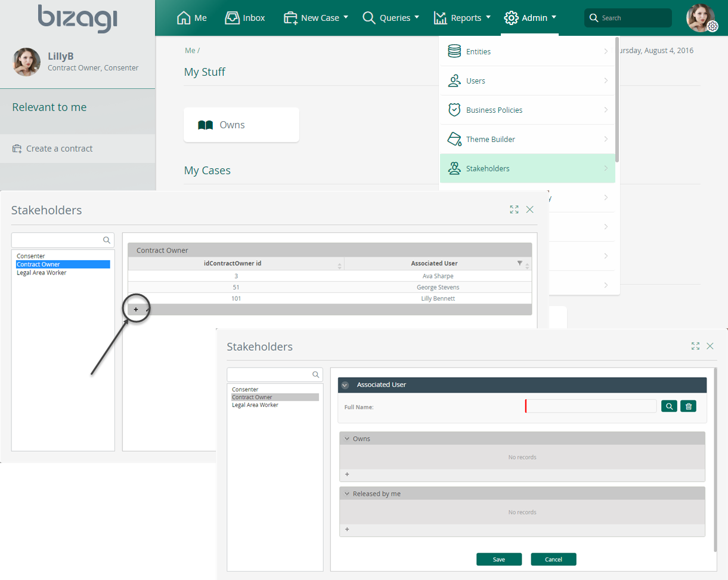
Task: Open the New Case dropdown
Action: pos(316,18)
